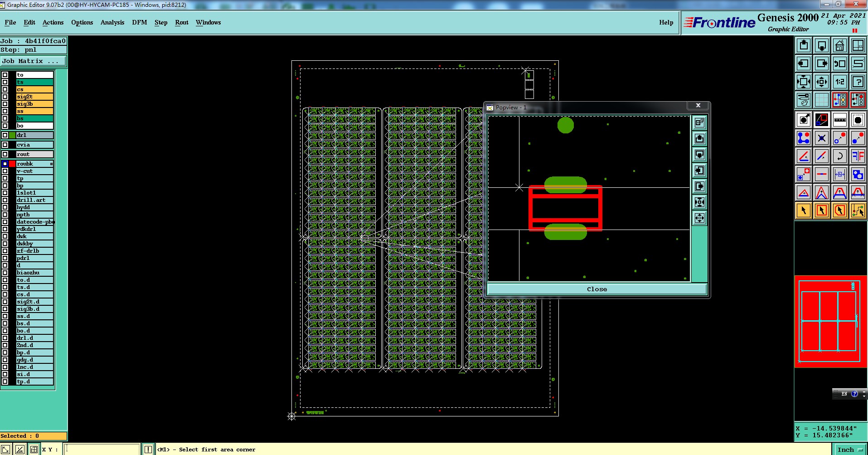Open the Windows menu
868x455 pixels.
click(x=209, y=22)
